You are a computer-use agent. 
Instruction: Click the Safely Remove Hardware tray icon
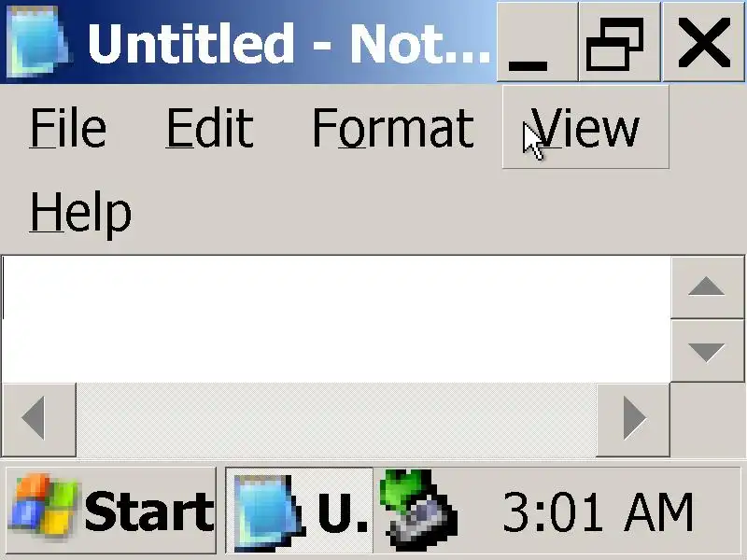[x=419, y=511]
